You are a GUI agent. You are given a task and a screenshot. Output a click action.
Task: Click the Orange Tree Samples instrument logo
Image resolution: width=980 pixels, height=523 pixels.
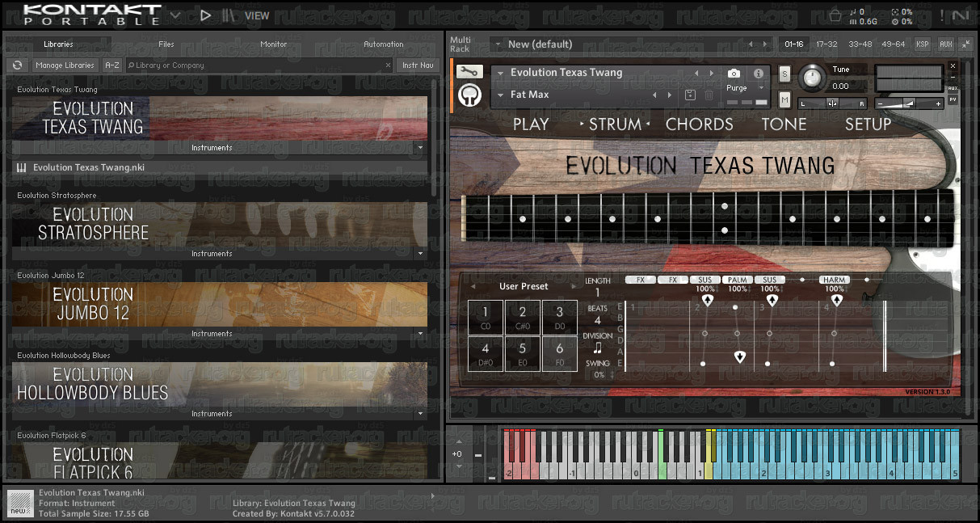click(469, 95)
